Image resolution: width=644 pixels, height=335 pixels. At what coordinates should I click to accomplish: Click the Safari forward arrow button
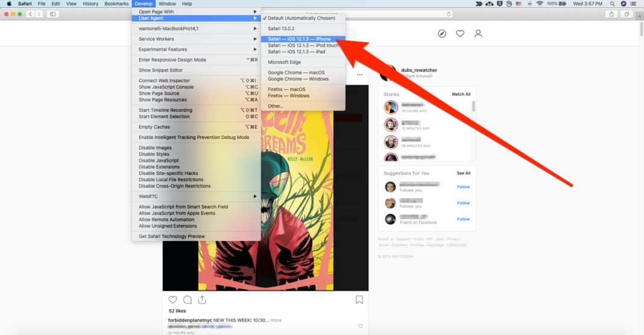(x=39, y=14)
